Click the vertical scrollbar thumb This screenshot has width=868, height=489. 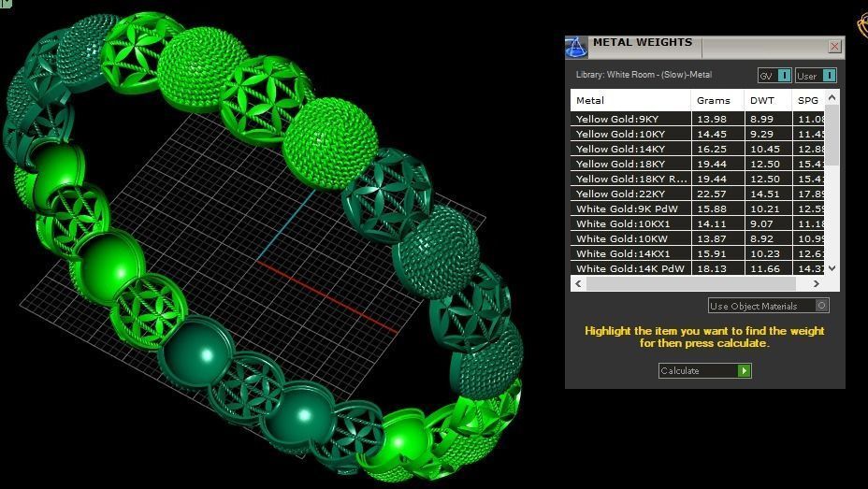click(832, 135)
